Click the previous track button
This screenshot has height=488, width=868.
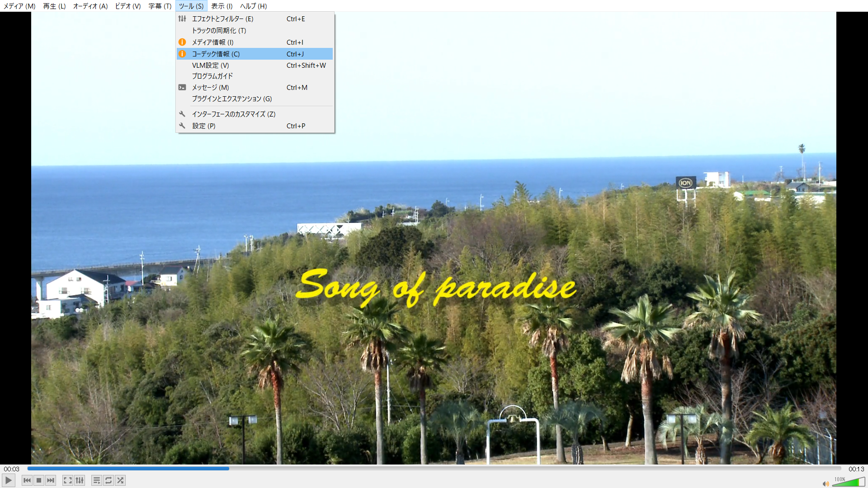[27, 480]
